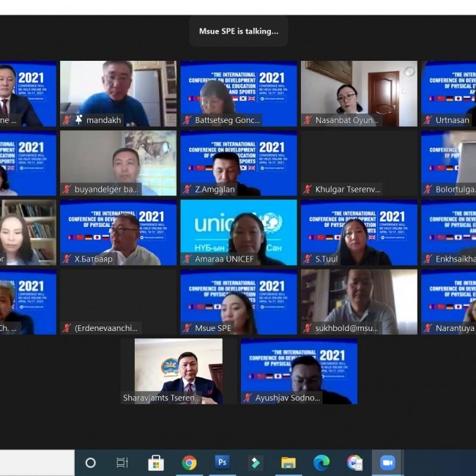Click muted mic icon next to Amaraa UNICEF
Viewport: 476px width, 476px height.
(187, 259)
